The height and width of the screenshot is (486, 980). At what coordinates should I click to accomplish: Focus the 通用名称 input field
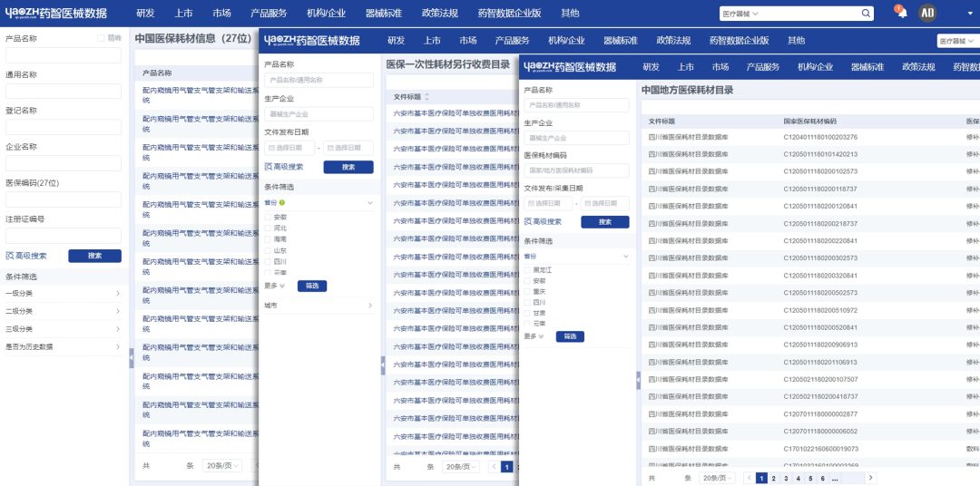pos(64,92)
